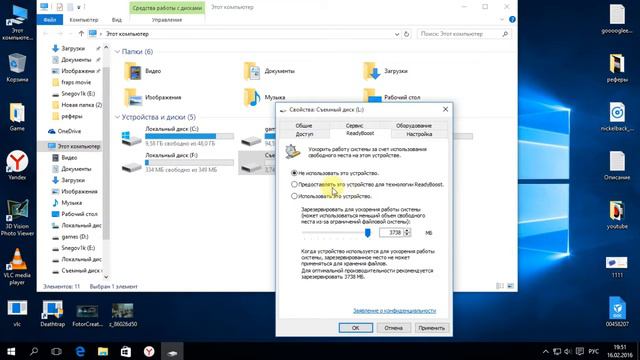This screenshot has width=640, height=360.
Task: Open the privacy statement link
Action: (394, 311)
